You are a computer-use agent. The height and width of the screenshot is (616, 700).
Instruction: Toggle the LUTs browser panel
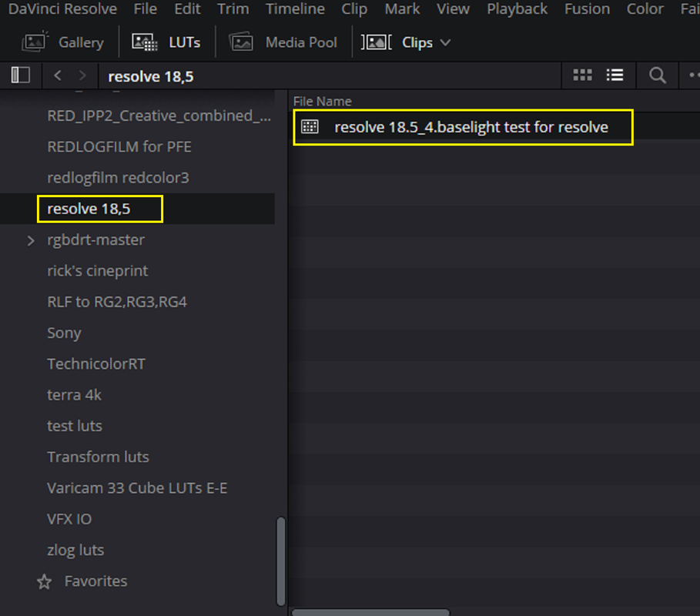click(x=166, y=42)
